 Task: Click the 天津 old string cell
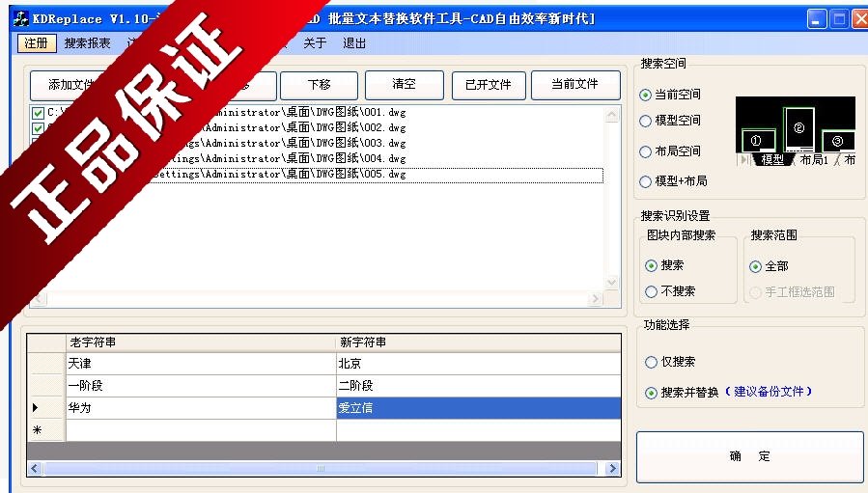201,364
